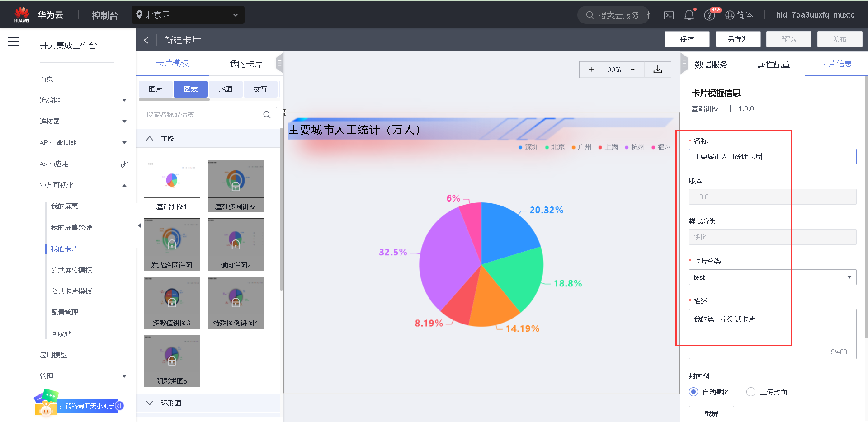The width and height of the screenshot is (868, 422).
Task: Select the 自动截图 radio option
Action: coord(693,392)
